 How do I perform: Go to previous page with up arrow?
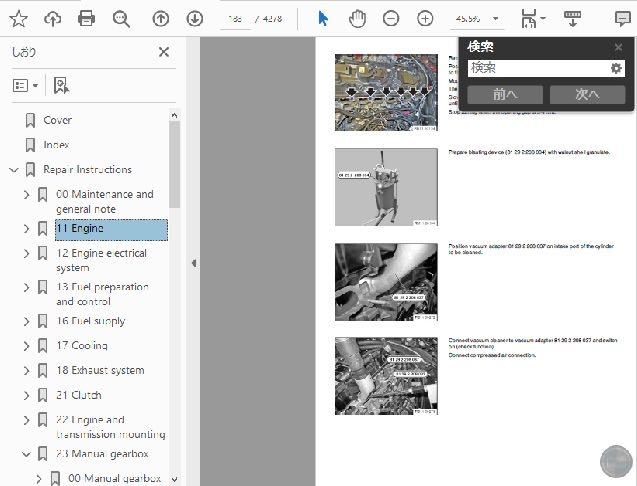(161, 19)
